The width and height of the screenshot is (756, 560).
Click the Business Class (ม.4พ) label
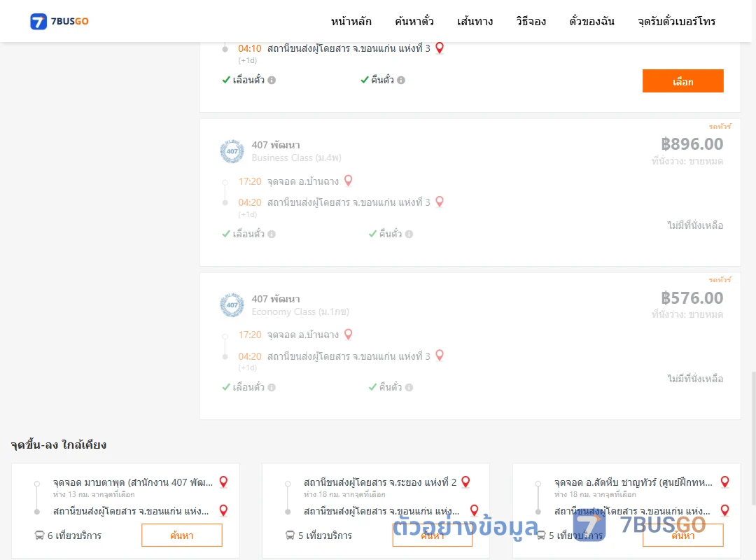click(297, 157)
